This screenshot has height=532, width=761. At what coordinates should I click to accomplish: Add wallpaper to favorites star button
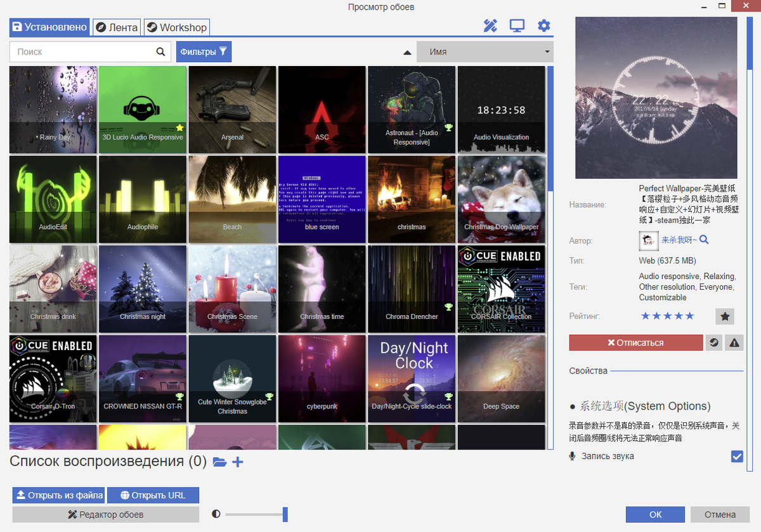[x=725, y=316]
